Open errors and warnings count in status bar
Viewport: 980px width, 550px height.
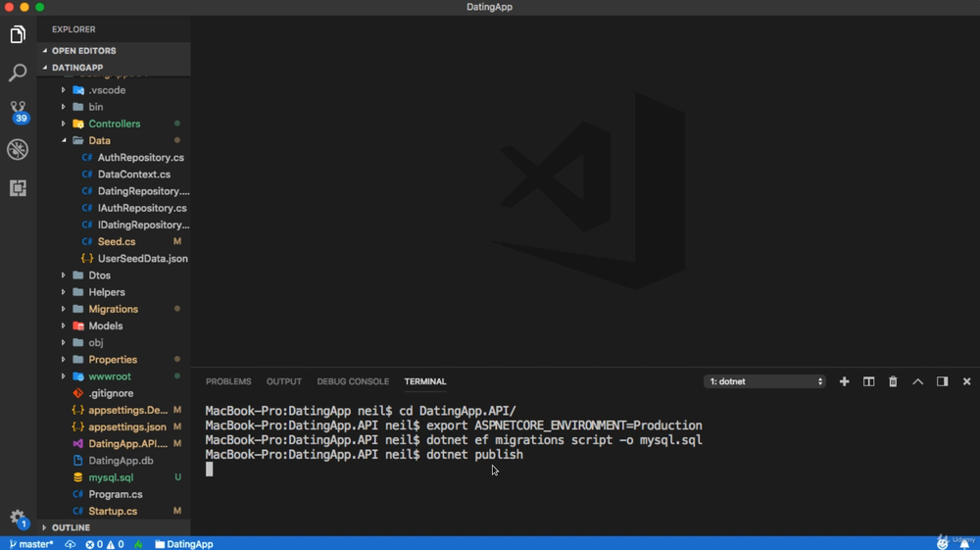105,544
